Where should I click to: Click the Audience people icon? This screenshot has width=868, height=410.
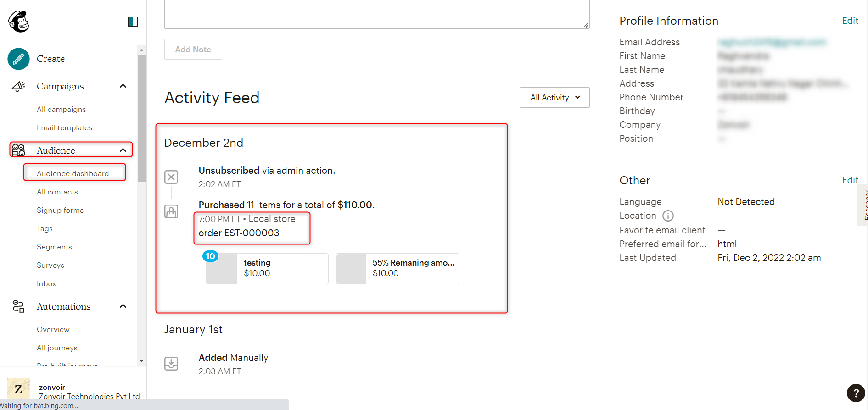(18, 150)
